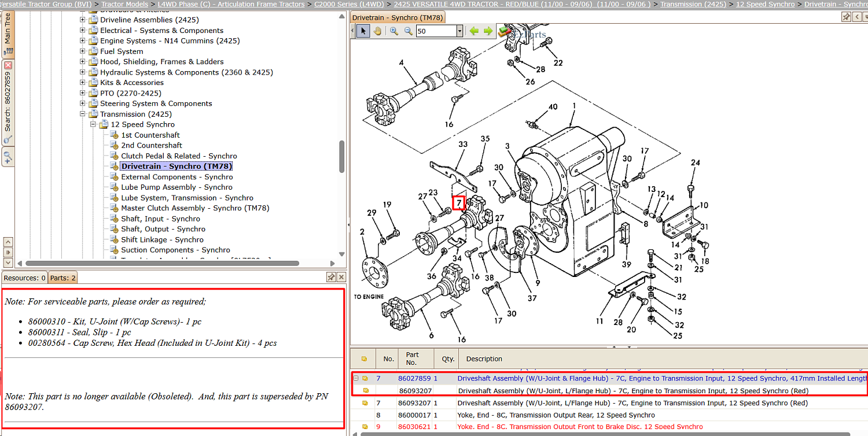Click the note icon on row 86027859

[365, 378]
